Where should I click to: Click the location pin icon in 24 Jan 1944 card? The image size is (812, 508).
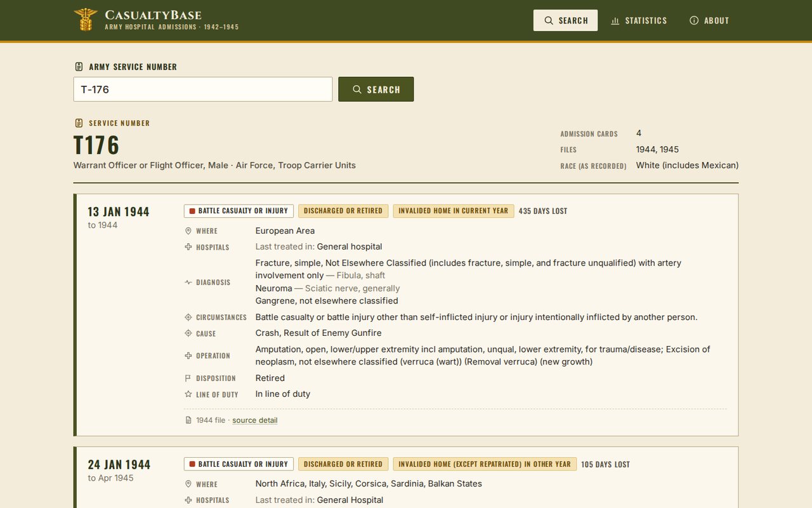(188, 484)
